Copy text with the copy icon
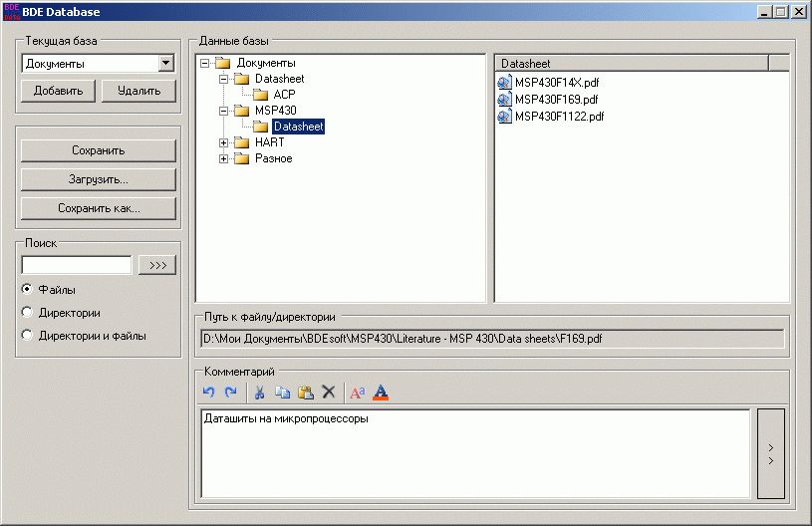Image resolution: width=812 pixels, height=526 pixels. pos(283,393)
